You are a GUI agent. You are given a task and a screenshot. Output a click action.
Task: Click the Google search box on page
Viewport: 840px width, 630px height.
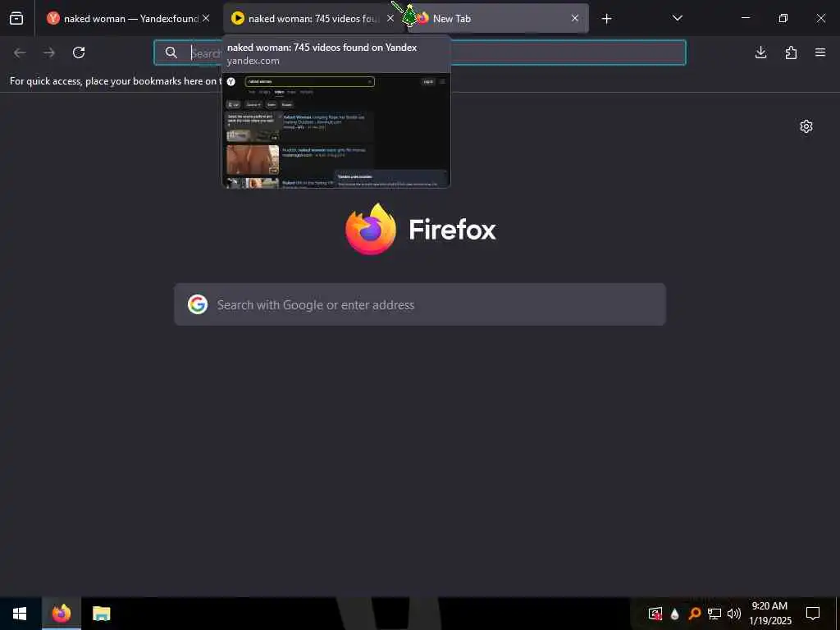420,304
